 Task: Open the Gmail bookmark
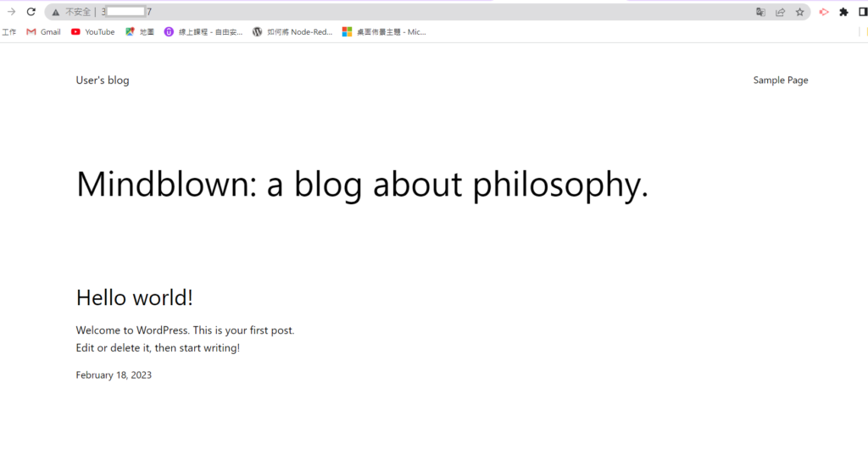click(x=43, y=32)
